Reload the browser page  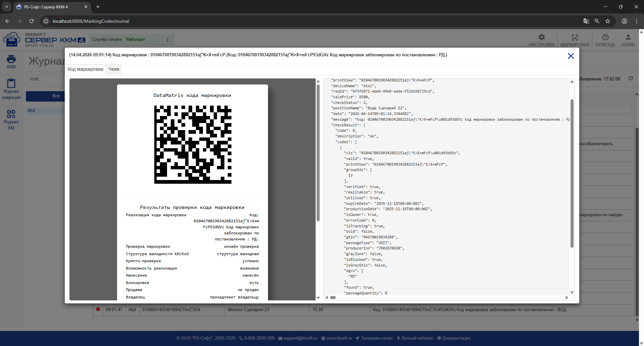[32, 21]
